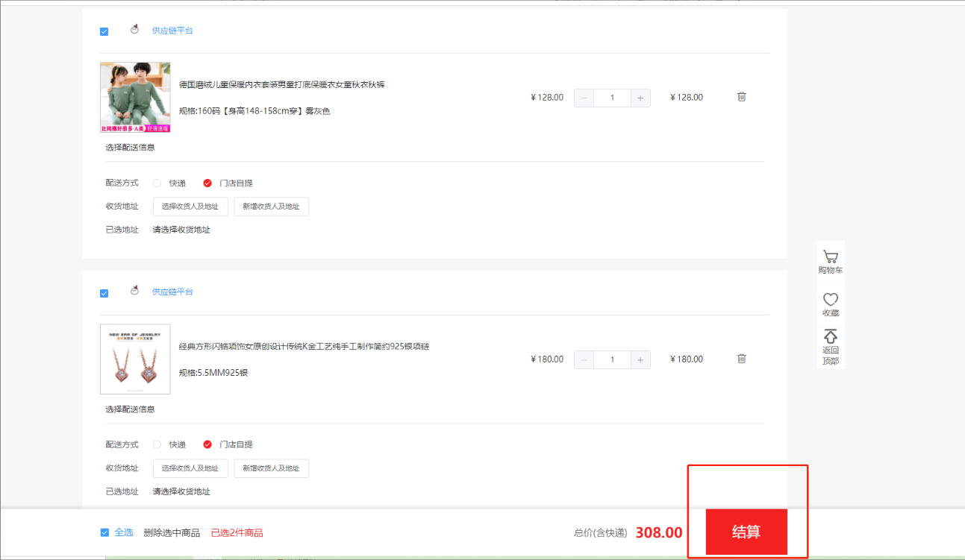Decrease quantity of the silver necklace
The image size is (965, 560).
coord(584,359)
